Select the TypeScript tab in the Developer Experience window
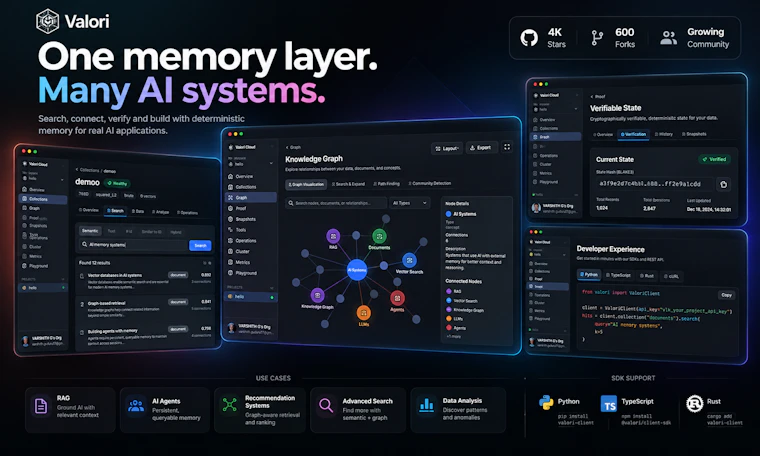760x456 pixels. [x=618, y=275]
